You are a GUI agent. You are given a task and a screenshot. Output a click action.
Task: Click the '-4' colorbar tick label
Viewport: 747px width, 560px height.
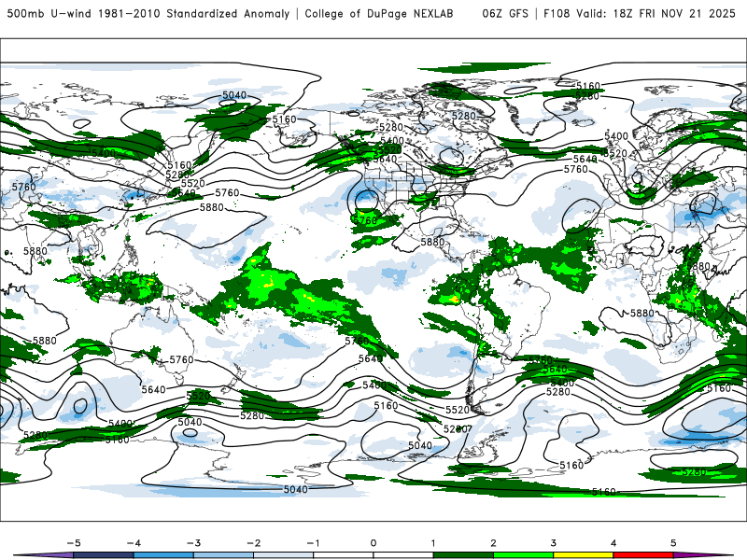(x=134, y=543)
